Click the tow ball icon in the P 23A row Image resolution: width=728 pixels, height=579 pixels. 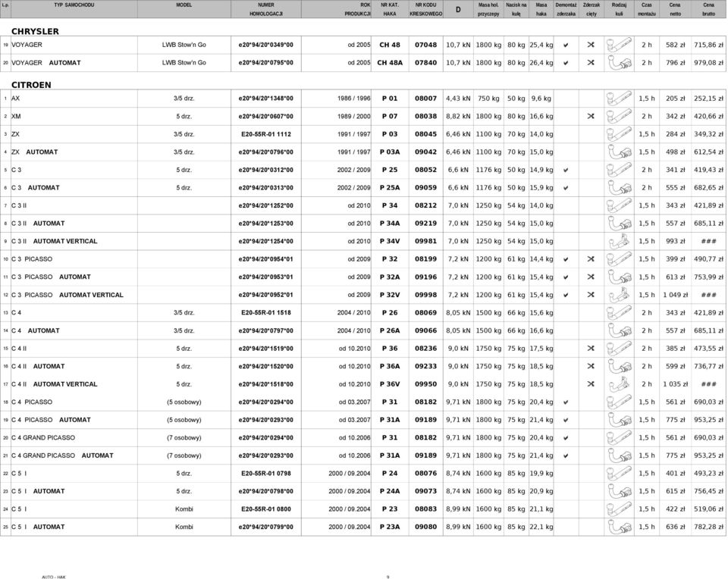point(619,527)
